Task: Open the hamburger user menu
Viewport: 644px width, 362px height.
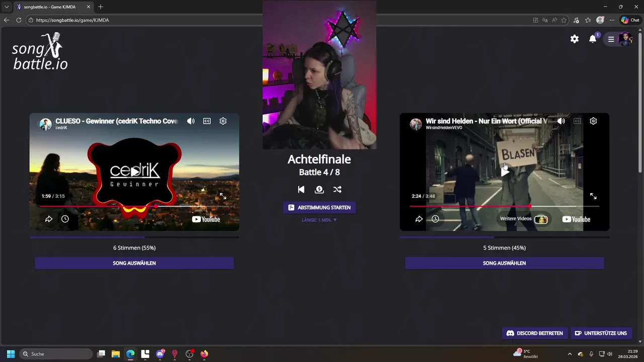Action: point(611,39)
